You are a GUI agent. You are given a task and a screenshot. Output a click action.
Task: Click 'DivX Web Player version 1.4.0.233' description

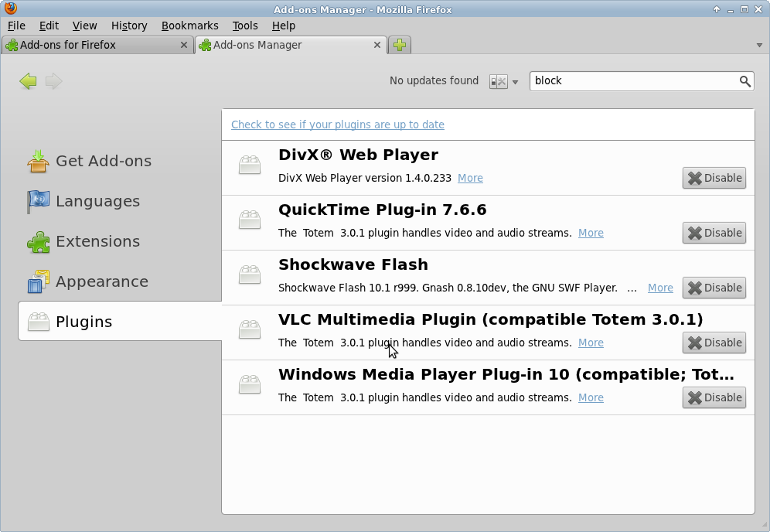(365, 178)
